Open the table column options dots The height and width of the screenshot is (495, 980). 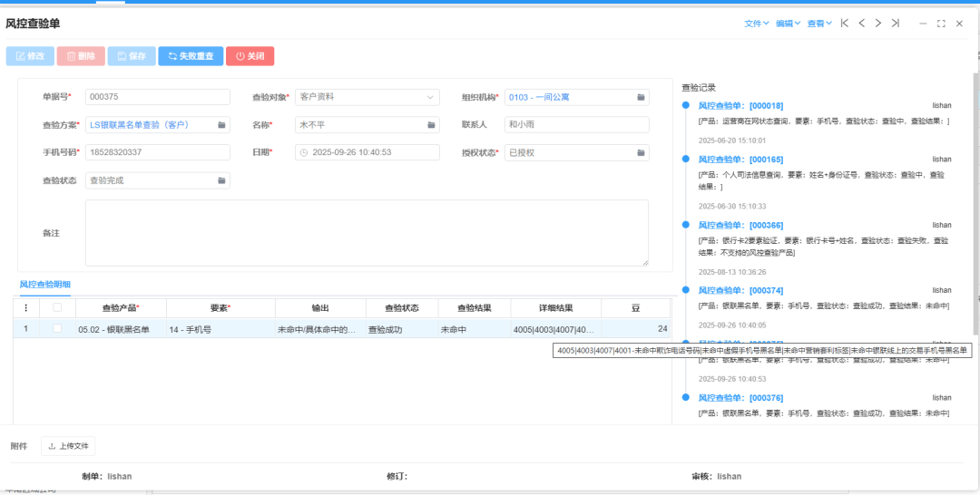[25, 307]
